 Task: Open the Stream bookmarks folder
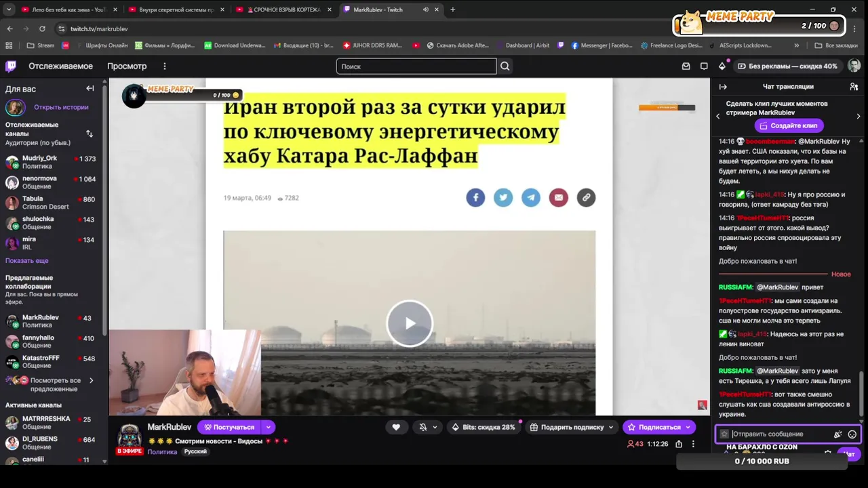40,45
